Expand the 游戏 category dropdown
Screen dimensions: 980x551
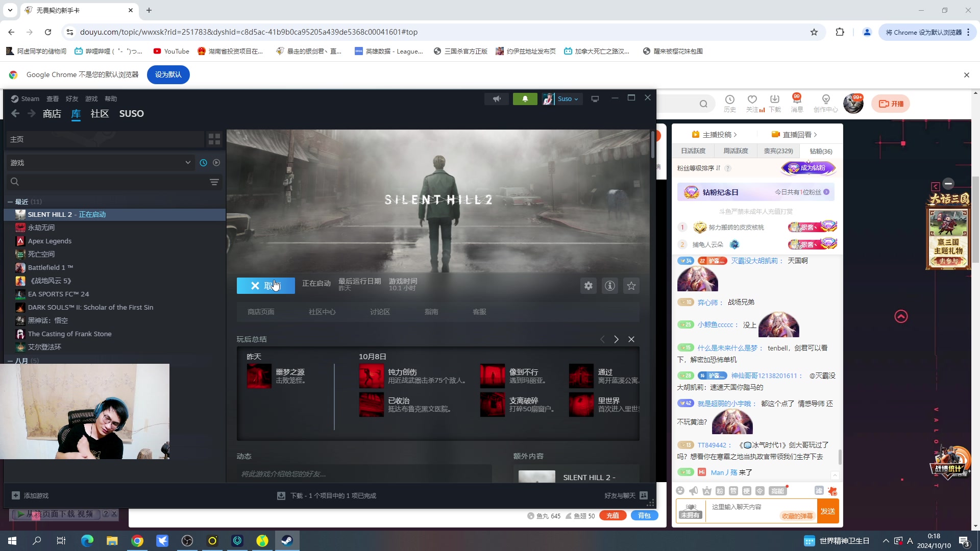188,163
